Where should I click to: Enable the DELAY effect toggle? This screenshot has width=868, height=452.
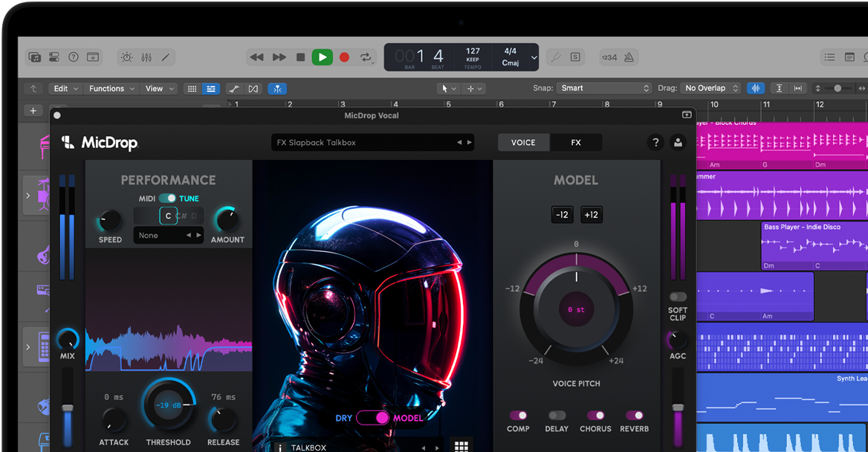coord(557,416)
